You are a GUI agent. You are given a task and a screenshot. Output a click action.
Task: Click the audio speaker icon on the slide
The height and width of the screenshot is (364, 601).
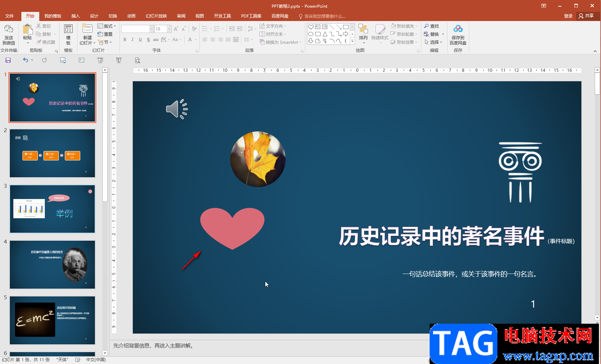tap(177, 109)
